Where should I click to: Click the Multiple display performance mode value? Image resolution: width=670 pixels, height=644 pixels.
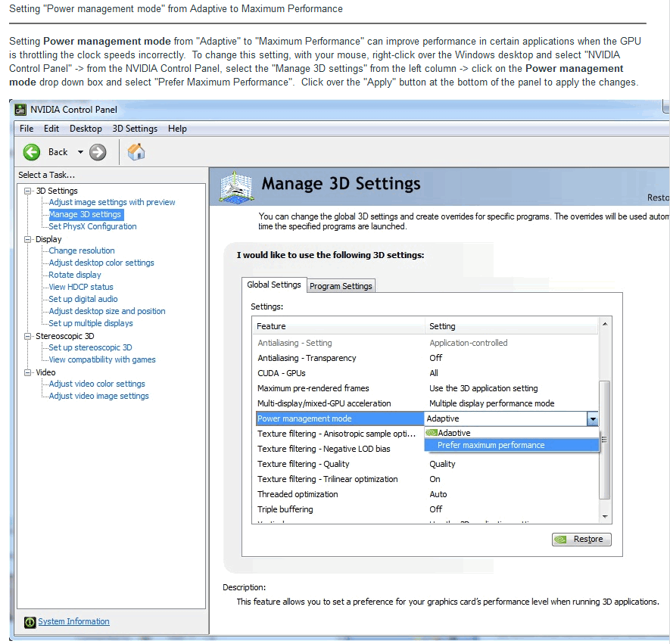492,403
